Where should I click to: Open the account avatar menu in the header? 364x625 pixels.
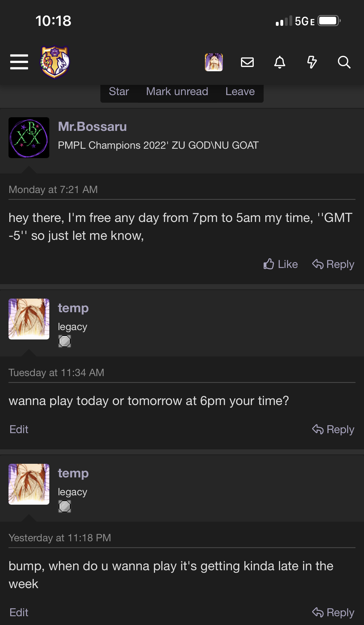214,62
